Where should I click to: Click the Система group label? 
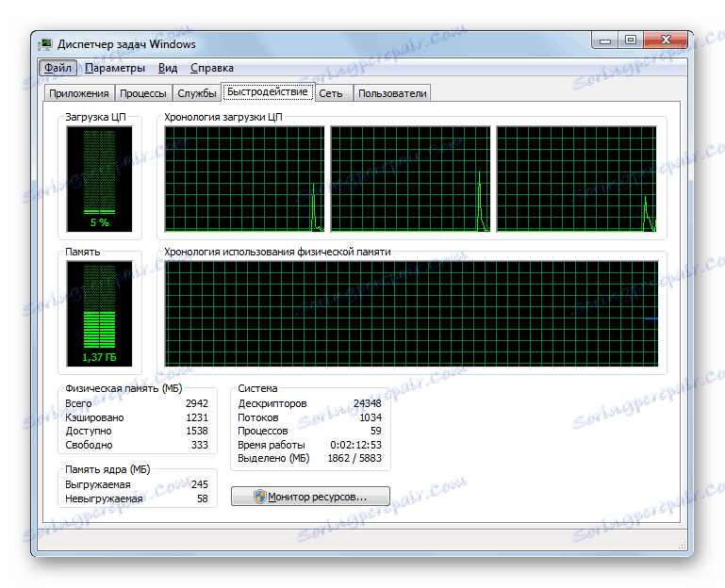coord(257,388)
